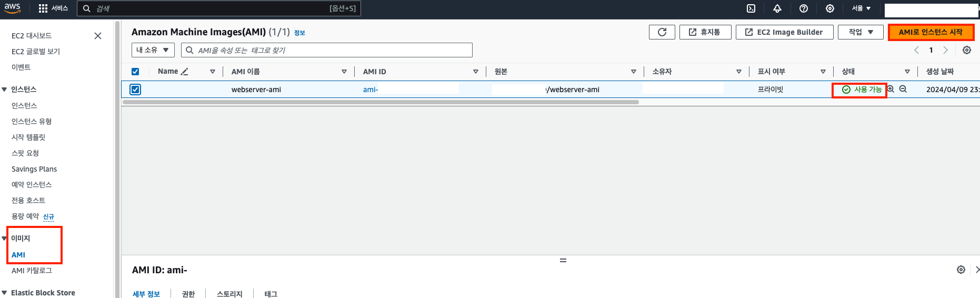Click the zoom-out filter icon beside 사용 가능
Viewport: 980px width, 298px height.
(x=903, y=89)
